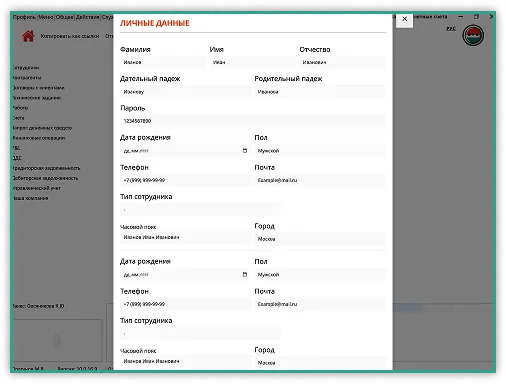Open calendar picker in first Дата рождения
Image resolution: width=506 pixels, height=384 pixels.
(x=245, y=151)
